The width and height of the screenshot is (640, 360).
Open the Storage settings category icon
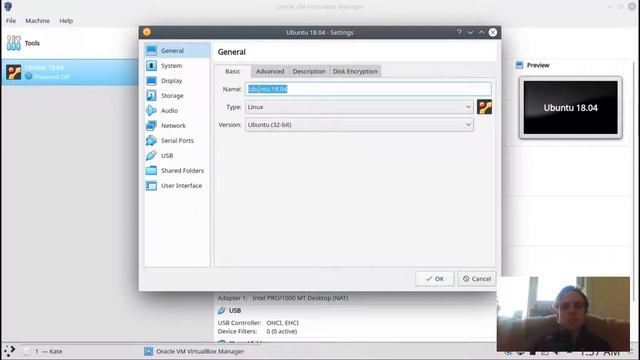(x=151, y=96)
